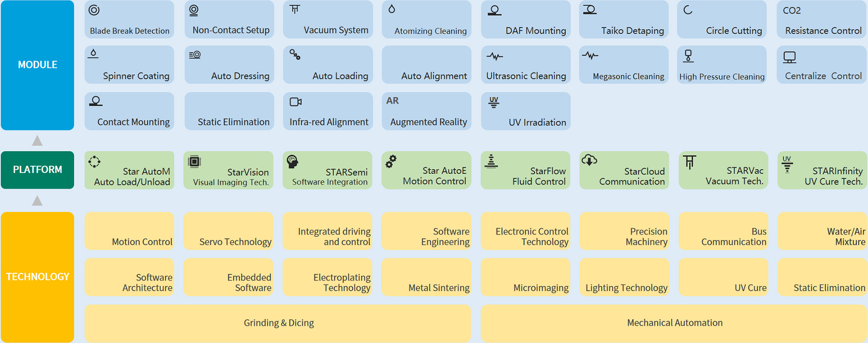Click the StarCloud Communication cloud icon

coord(589,160)
